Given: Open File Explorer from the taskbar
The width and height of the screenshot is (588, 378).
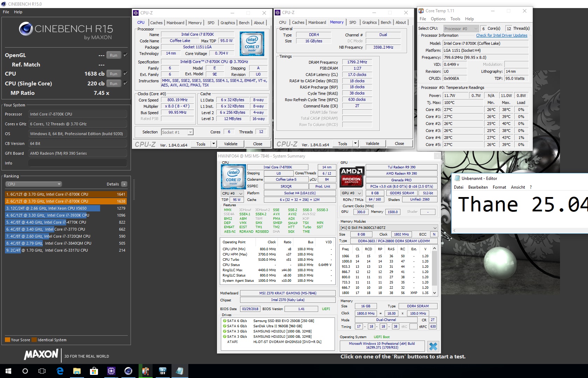Looking at the screenshot, I should pyautogui.click(x=77, y=371).
